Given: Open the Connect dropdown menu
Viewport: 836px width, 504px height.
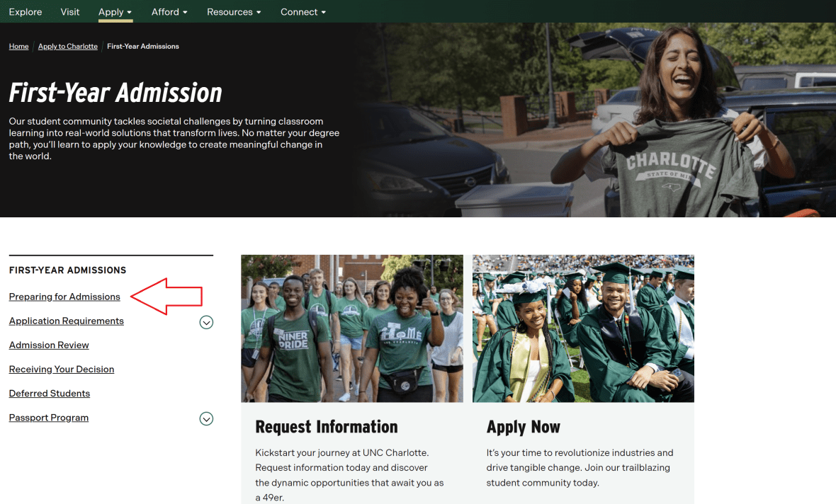Looking at the screenshot, I should (303, 12).
